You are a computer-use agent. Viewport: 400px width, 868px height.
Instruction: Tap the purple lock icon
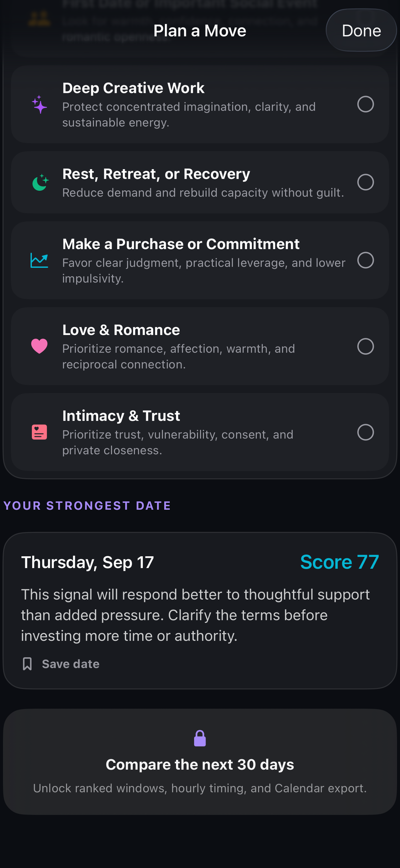point(200,738)
